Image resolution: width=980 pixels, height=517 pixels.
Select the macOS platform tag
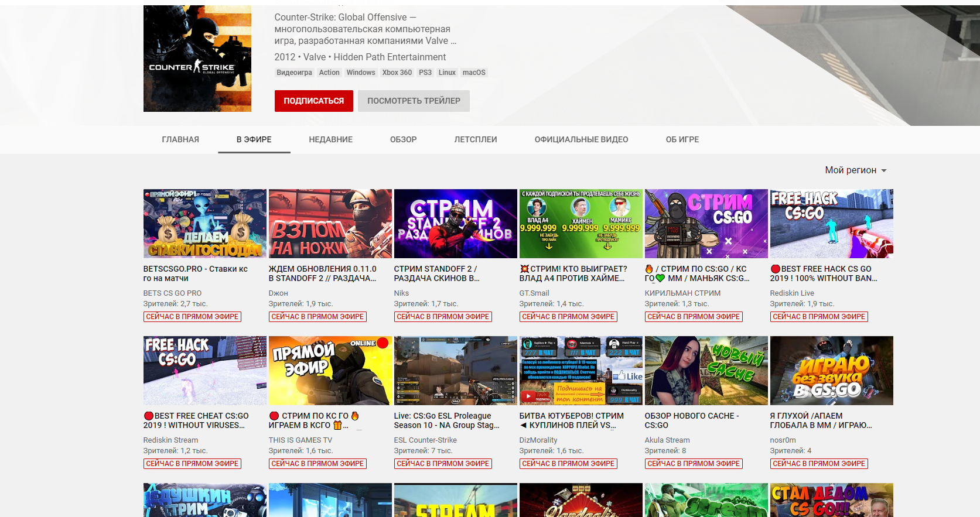[473, 73]
